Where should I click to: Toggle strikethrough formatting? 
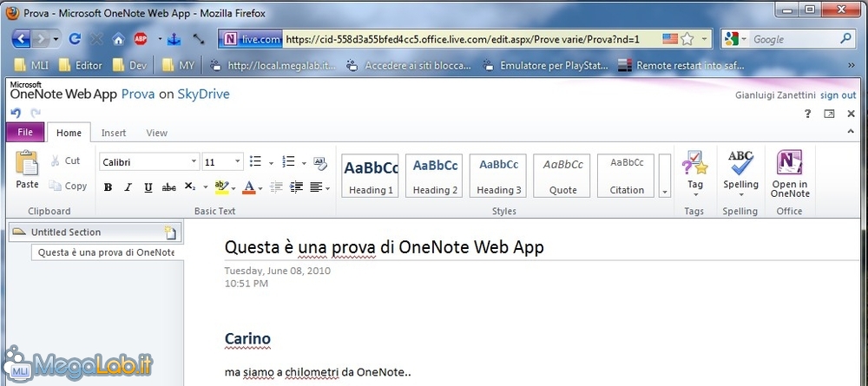pyautogui.click(x=169, y=187)
